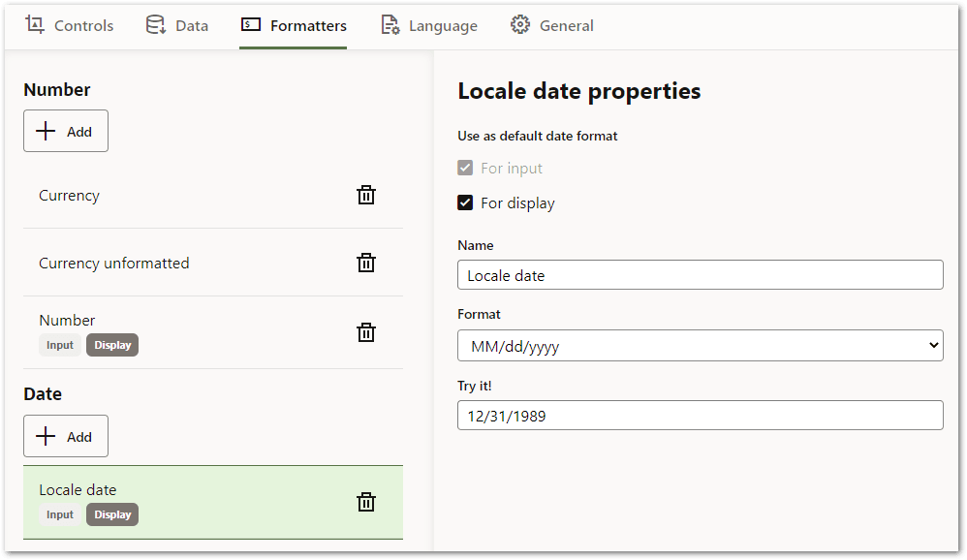Click the Try it! date input field
The height and width of the screenshot is (560, 967).
[700, 416]
